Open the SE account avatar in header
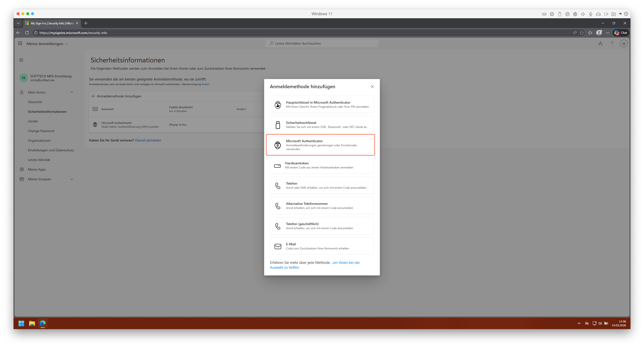The width and height of the screenshot is (644, 347). [624, 44]
